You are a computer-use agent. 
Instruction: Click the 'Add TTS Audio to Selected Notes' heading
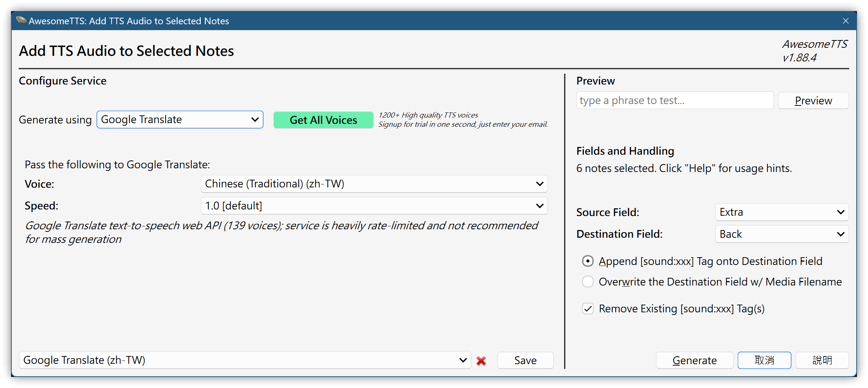point(126,51)
